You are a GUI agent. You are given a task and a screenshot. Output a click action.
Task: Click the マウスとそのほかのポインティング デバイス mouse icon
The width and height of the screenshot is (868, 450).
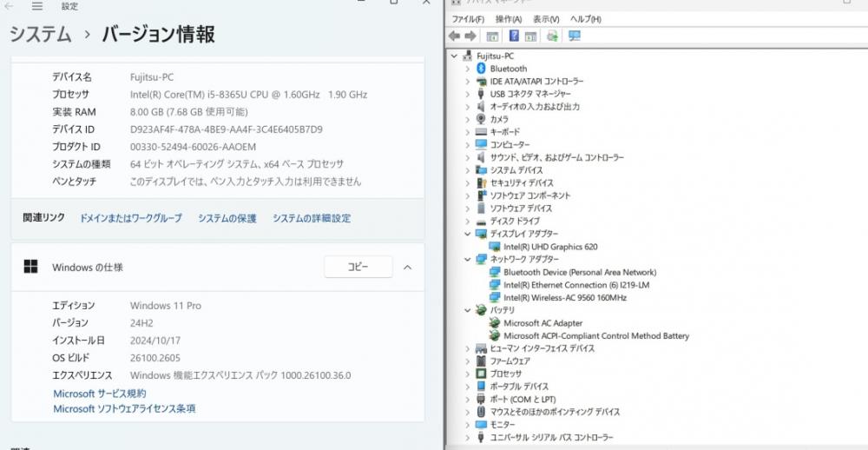(481, 412)
